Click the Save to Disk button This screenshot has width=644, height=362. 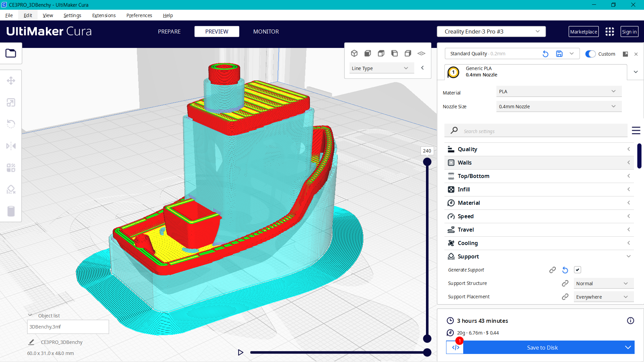(x=542, y=348)
